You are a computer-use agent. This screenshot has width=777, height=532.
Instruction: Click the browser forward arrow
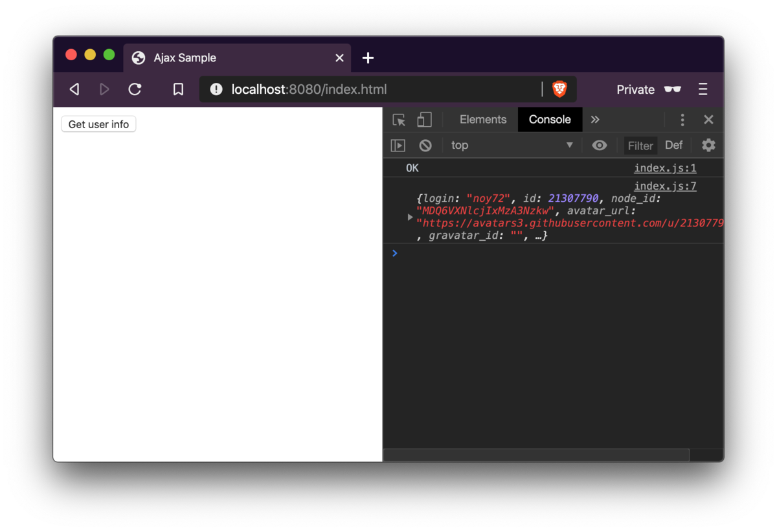pyautogui.click(x=104, y=89)
